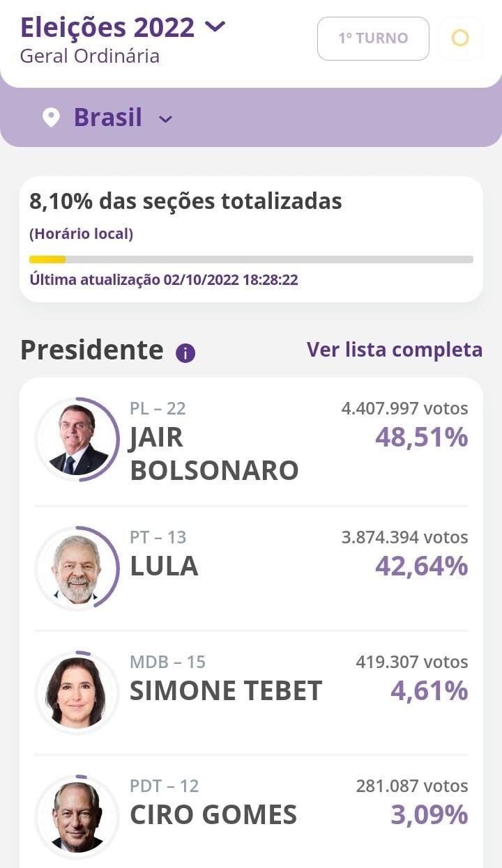Tap the Brasil location label
The height and width of the screenshot is (868, 502).
[108, 117]
